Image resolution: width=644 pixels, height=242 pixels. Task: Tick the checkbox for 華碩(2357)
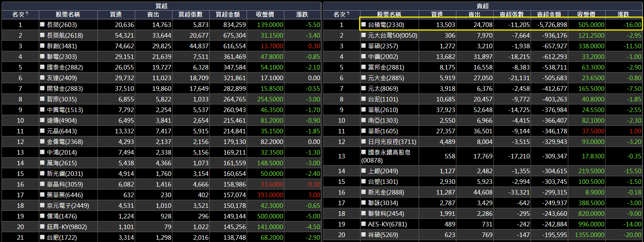[363, 46]
